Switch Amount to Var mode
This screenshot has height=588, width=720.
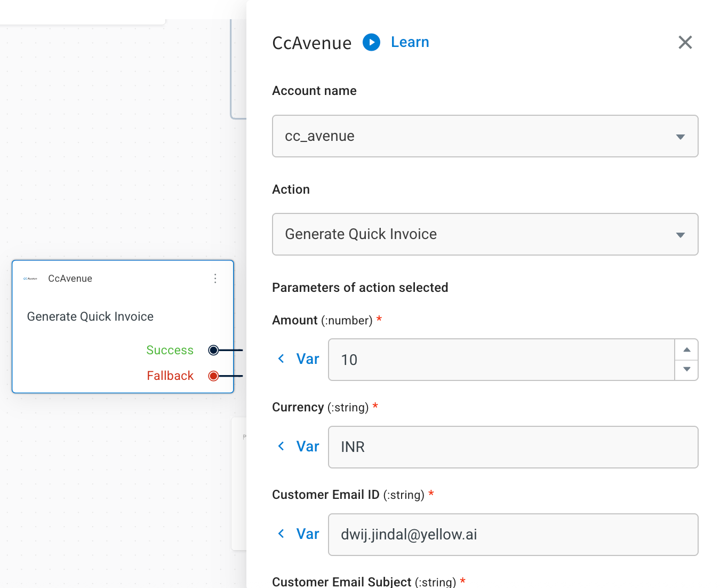pyautogui.click(x=299, y=359)
